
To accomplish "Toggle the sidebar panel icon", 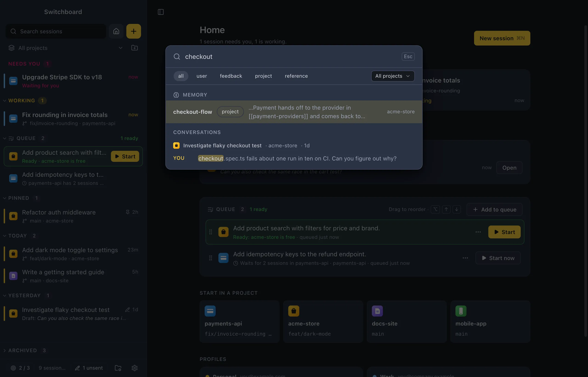I will coord(161,12).
